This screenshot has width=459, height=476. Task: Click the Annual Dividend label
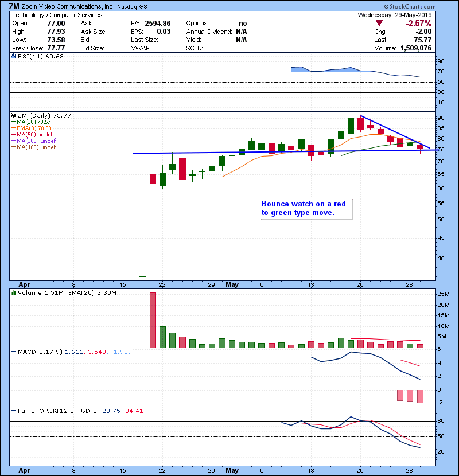coord(209,32)
